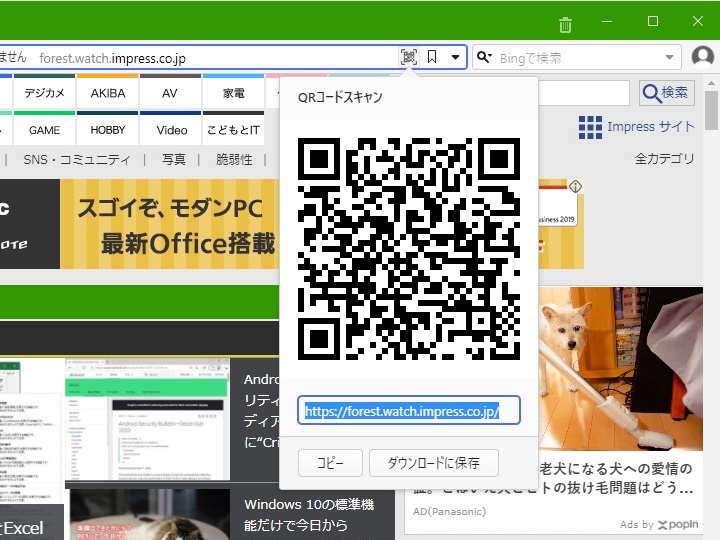Click the ダウンロードに保存 button

(434, 463)
